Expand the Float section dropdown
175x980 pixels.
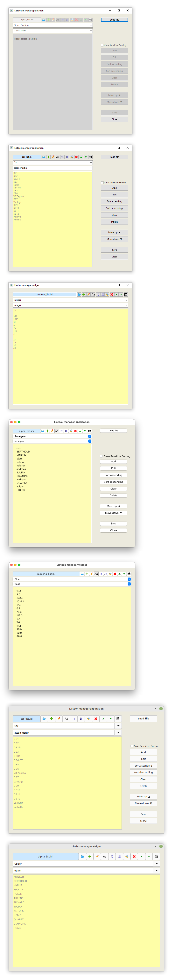[129, 579]
